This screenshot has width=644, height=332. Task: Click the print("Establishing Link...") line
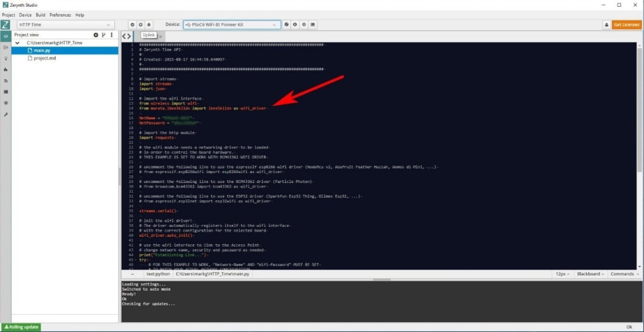pos(174,255)
